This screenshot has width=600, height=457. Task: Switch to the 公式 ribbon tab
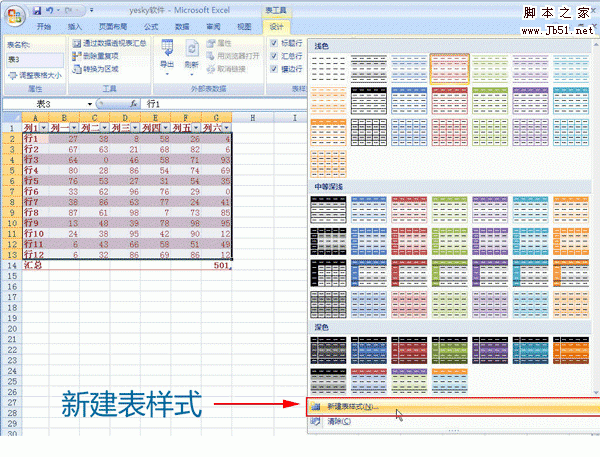[151, 26]
